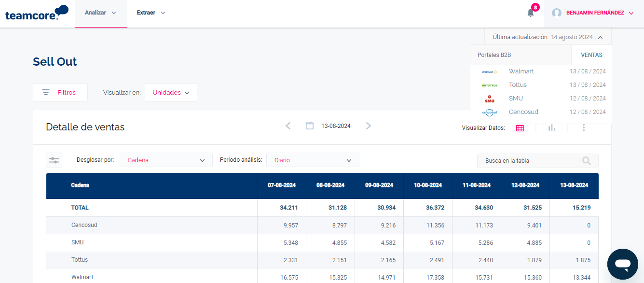
Task: Switch to bar chart view icon
Action: [x=551, y=127]
